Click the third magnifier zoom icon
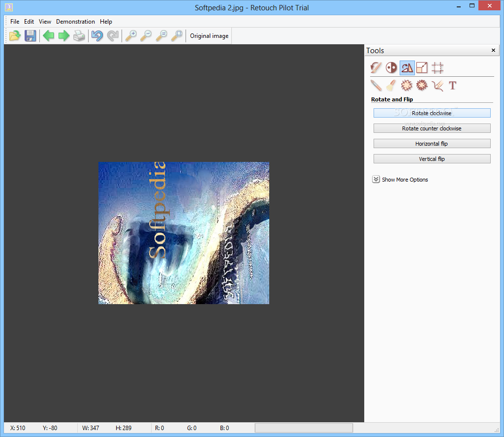This screenshot has width=504, height=437. [161, 35]
